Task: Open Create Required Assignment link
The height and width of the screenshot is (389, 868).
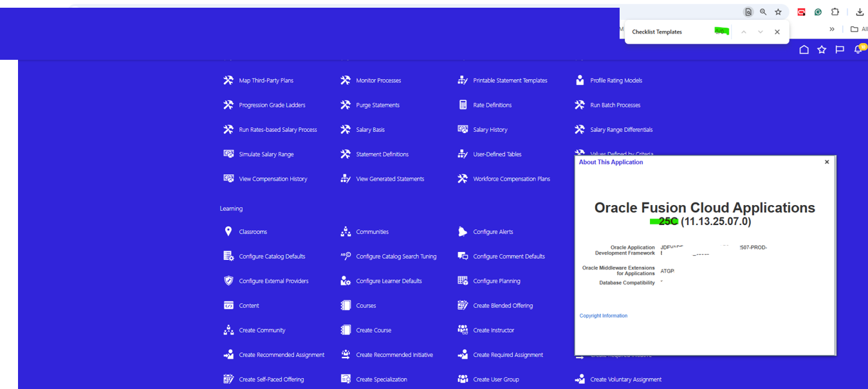Action: pyautogui.click(x=508, y=355)
